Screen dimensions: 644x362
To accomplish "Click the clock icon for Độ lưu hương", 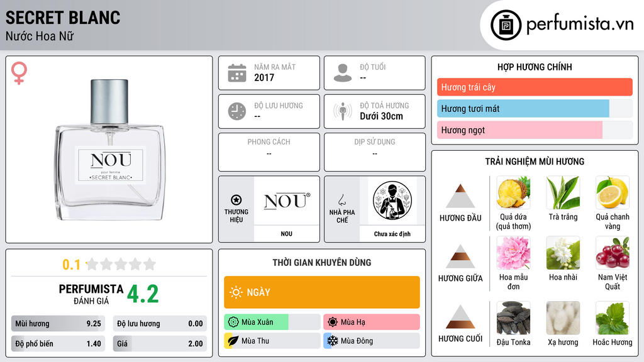I will tap(237, 111).
